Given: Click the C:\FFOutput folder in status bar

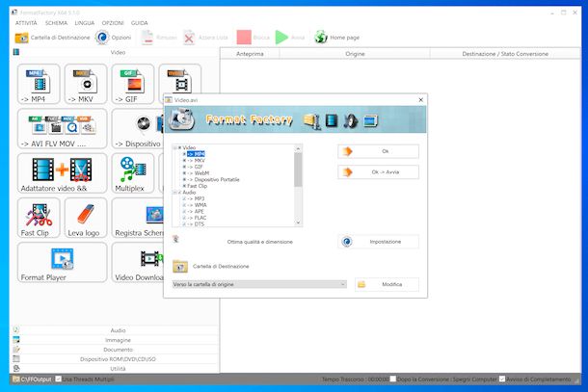Looking at the screenshot, I should (x=32, y=379).
